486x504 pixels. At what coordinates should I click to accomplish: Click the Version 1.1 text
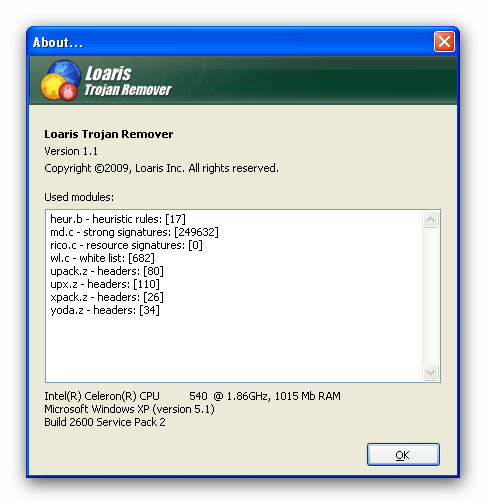(x=71, y=151)
